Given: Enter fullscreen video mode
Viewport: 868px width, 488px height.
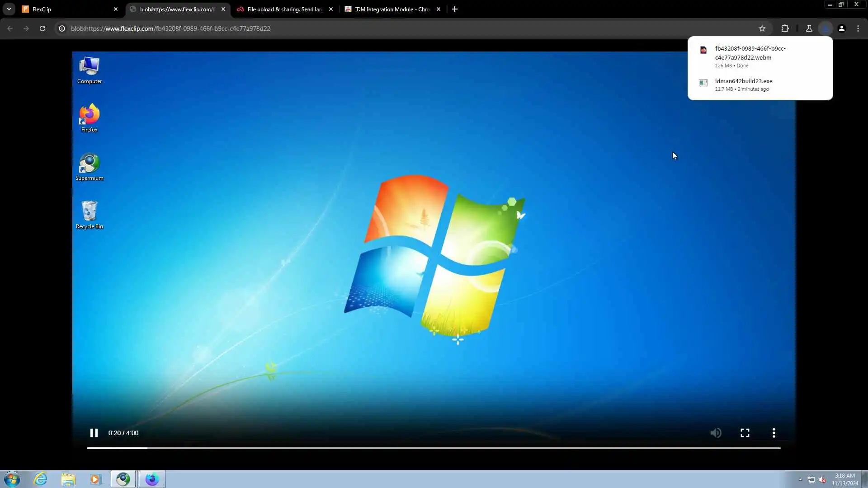Looking at the screenshot, I should [745, 433].
